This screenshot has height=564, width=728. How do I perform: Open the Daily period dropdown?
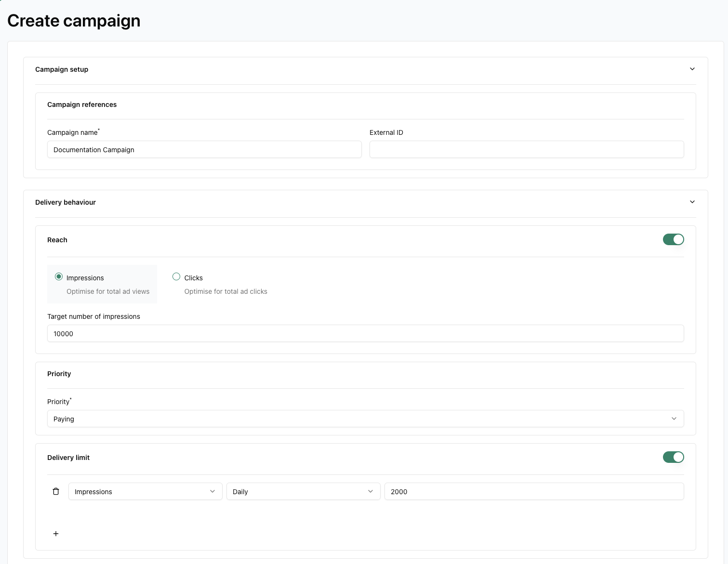pos(303,491)
